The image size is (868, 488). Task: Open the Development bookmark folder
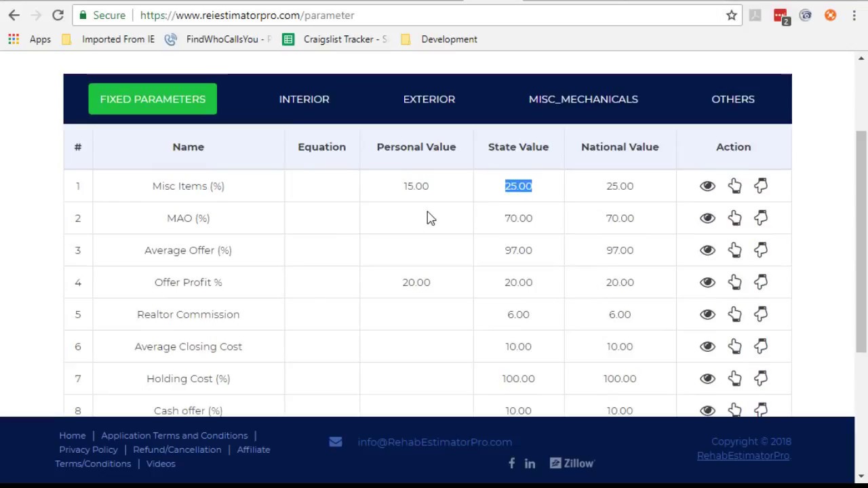pos(439,39)
